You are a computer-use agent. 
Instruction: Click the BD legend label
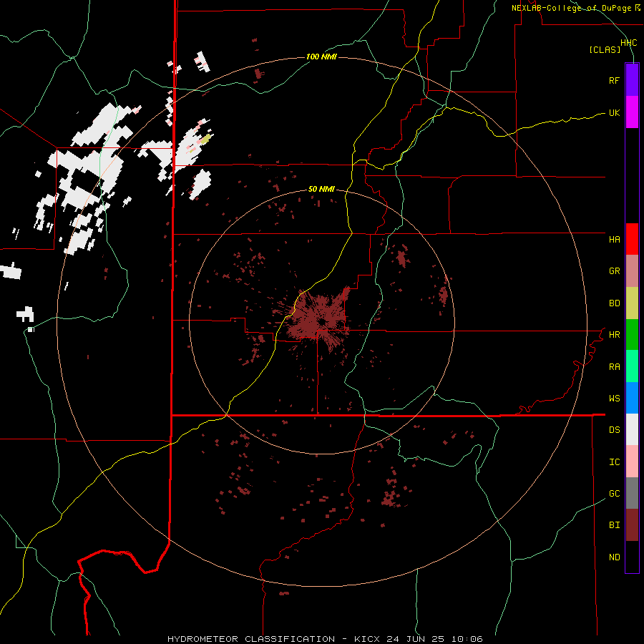click(x=615, y=303)
